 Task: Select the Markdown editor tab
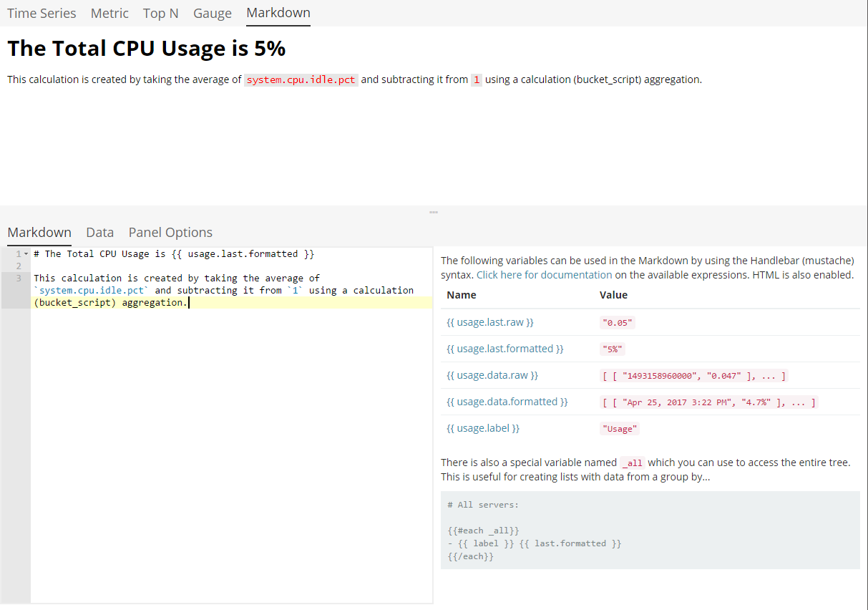[39, 232]
